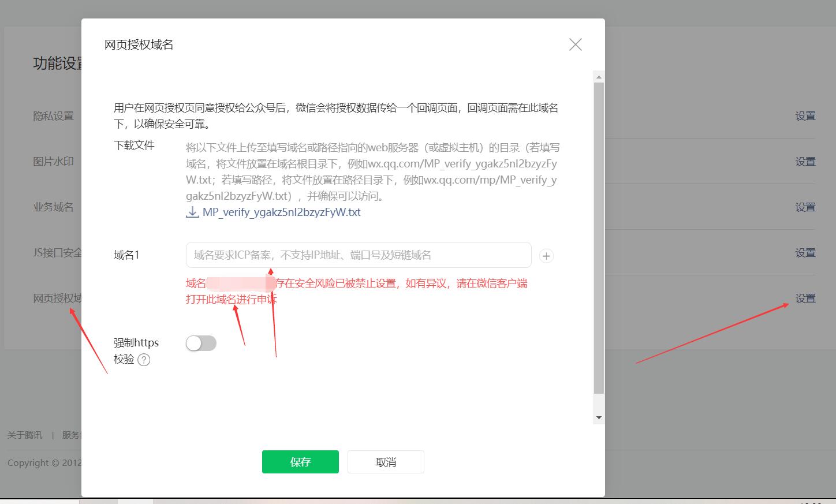The image size is (836, 504).
Task: Click the download arrow icon before MP_verify file
Action: [x=192, y=212]
